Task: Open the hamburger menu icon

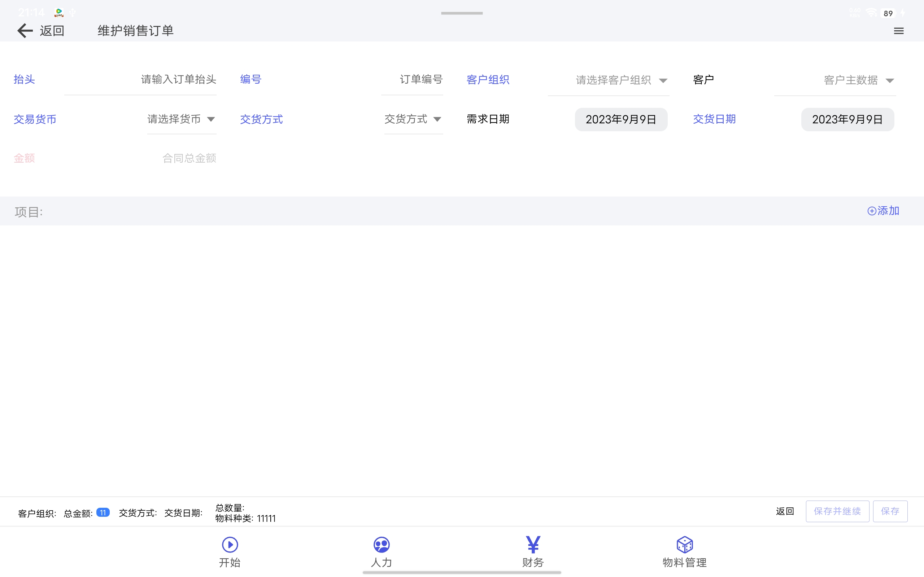Action: coord(898,31)
